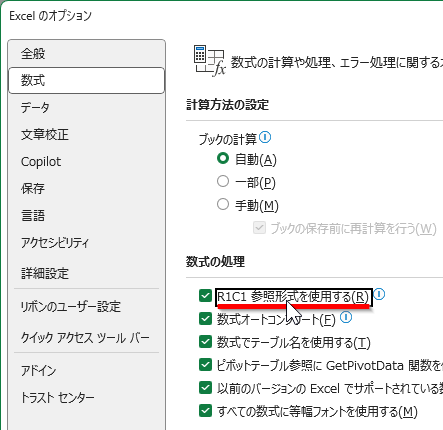Click the info icon beside R1C1 参照形式
Image resolution: width=443 pixels, height=430 pixels.
point(379,294)
